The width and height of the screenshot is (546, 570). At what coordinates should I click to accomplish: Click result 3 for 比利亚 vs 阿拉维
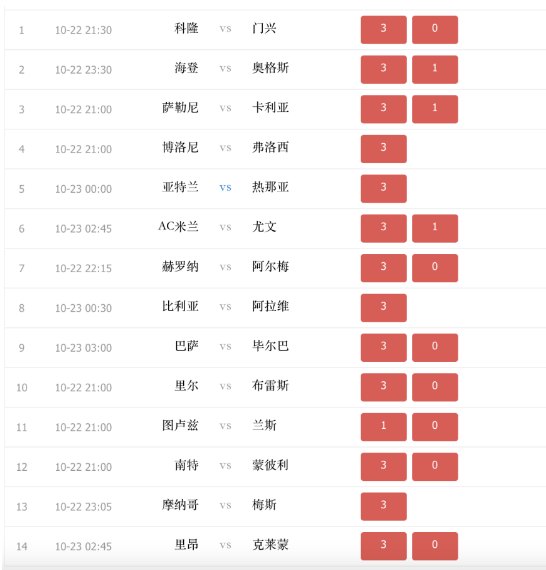pos(384,308)
